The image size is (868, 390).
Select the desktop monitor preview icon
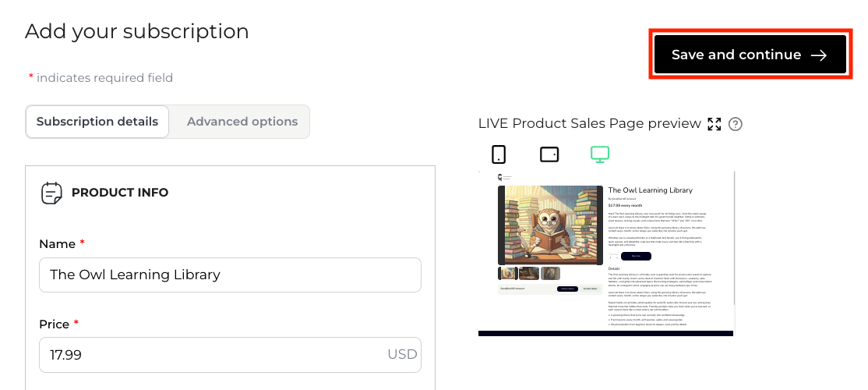(599, 154)
